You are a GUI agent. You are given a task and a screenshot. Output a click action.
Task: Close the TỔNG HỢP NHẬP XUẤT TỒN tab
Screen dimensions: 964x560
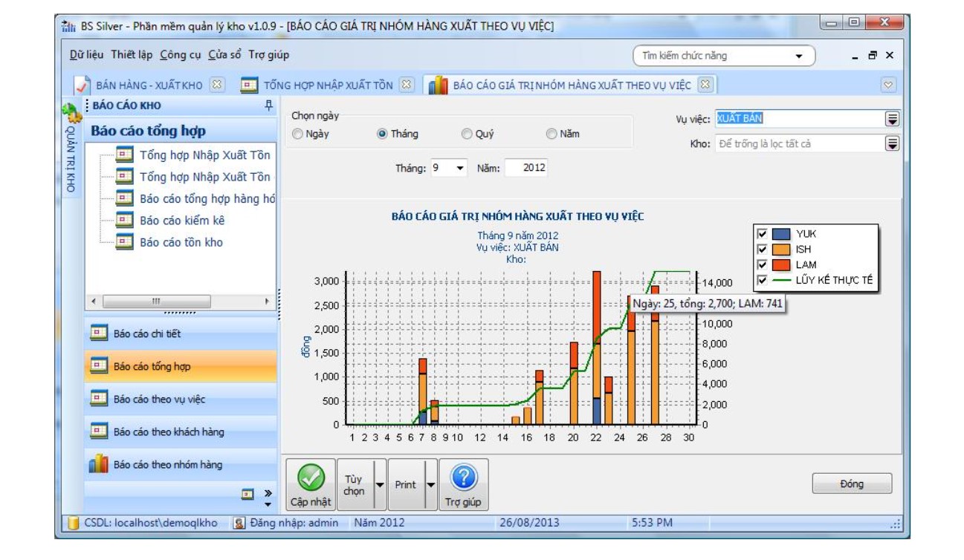tap(406, 85)
